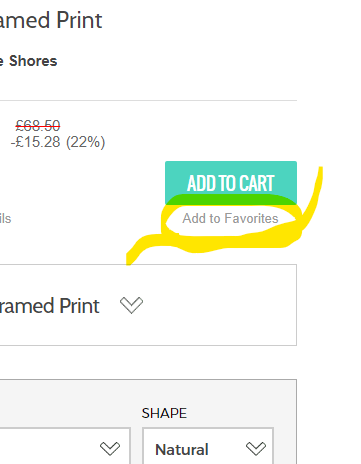Click the chevron in the dropdown left of Shape

point(110,449)
